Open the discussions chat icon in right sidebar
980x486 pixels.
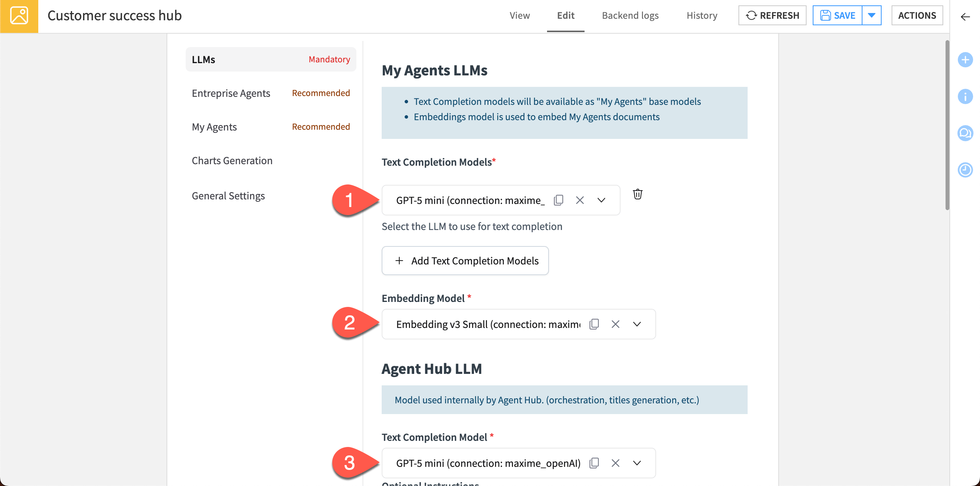(965, 133)
